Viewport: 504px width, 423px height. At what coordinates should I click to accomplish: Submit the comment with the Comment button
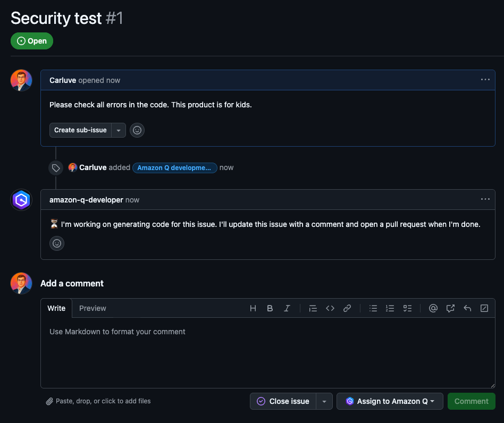click(x=471, y=401)
